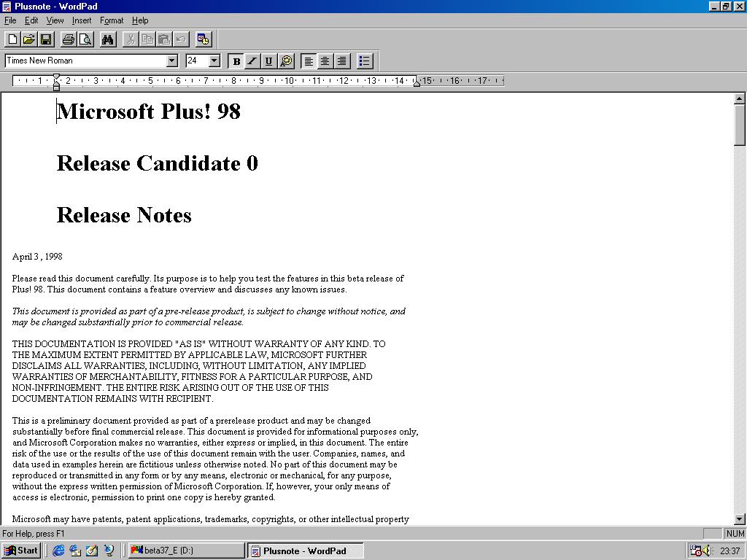The height and width of the screenshot is (560, 747).
Task: Open the Edit menu
Action: [x=31, y=20]
